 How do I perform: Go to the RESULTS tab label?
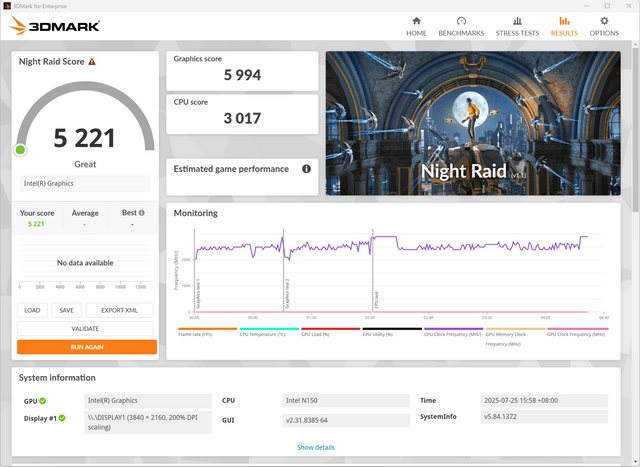[564, 33]
